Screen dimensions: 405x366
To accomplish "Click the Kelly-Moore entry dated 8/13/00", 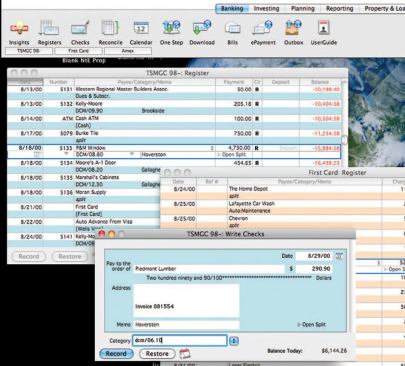I will coord(89,104).
